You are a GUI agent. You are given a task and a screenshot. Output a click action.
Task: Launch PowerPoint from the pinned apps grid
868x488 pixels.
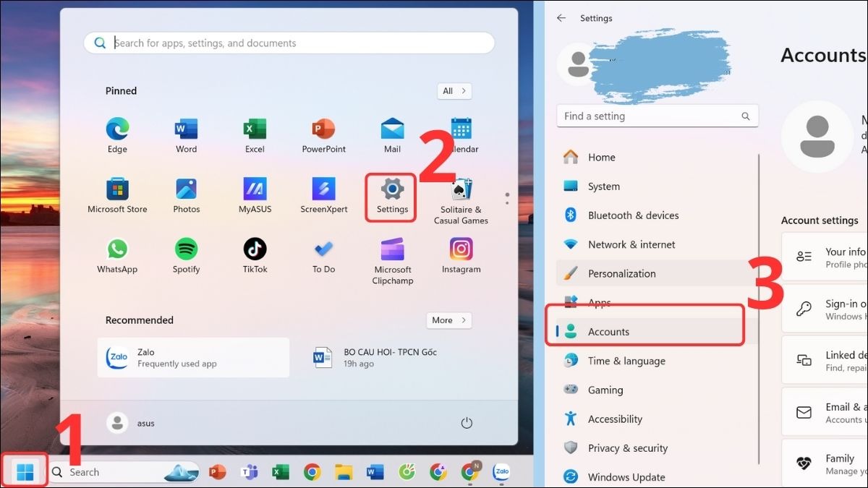click(x=323, y=135)
